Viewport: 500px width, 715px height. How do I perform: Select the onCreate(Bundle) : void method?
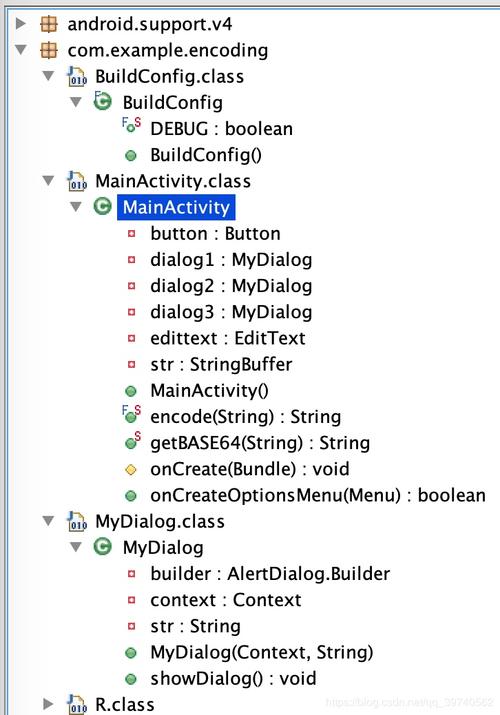click(250, 469)
